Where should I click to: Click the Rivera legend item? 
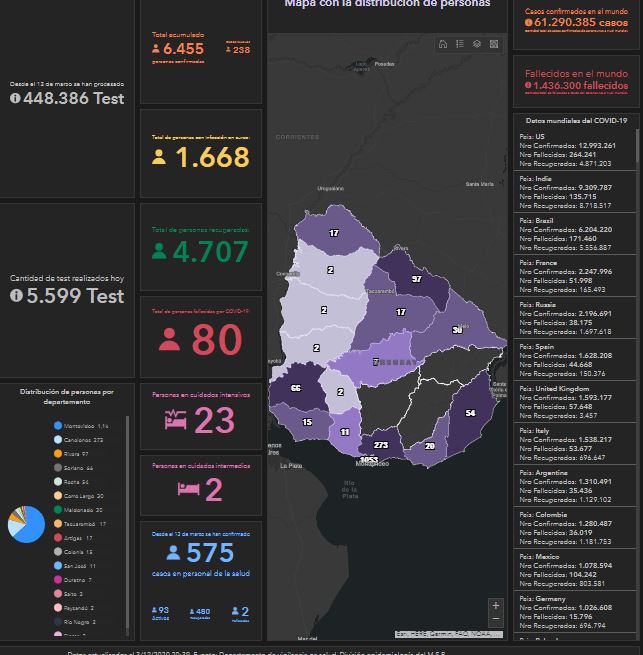74,454
